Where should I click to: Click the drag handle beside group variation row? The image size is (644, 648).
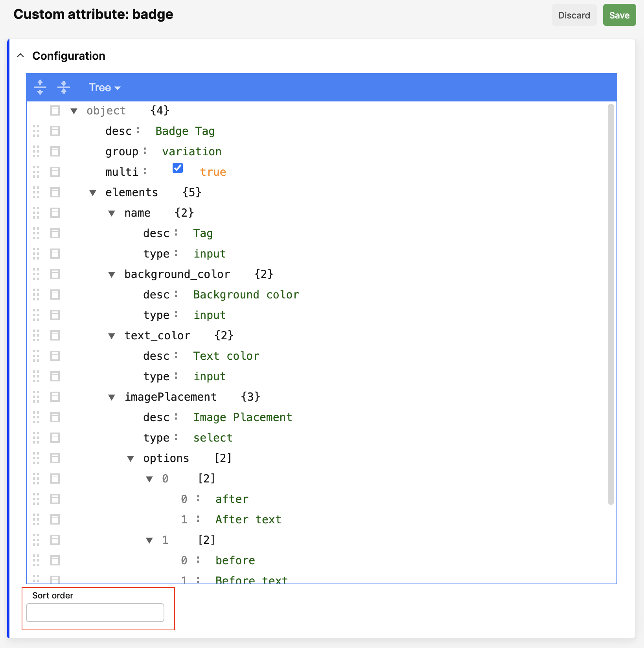point(36,151)
